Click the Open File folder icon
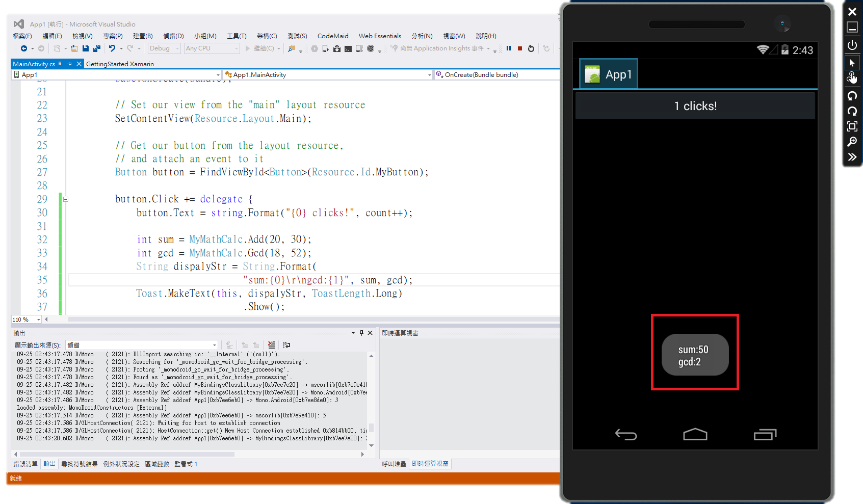 point(74,48)
